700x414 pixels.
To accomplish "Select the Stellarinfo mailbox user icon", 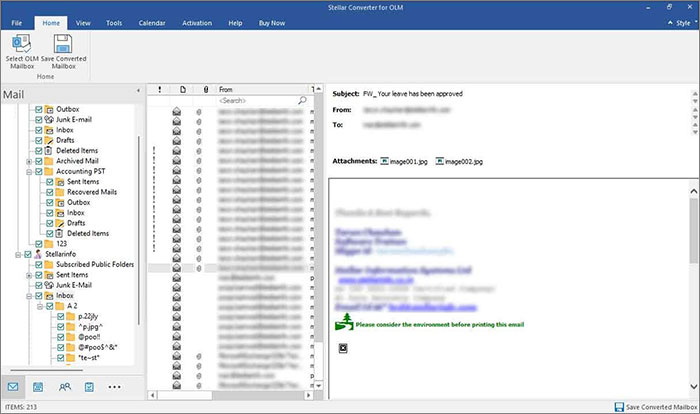I will click(x=38, y=254).
